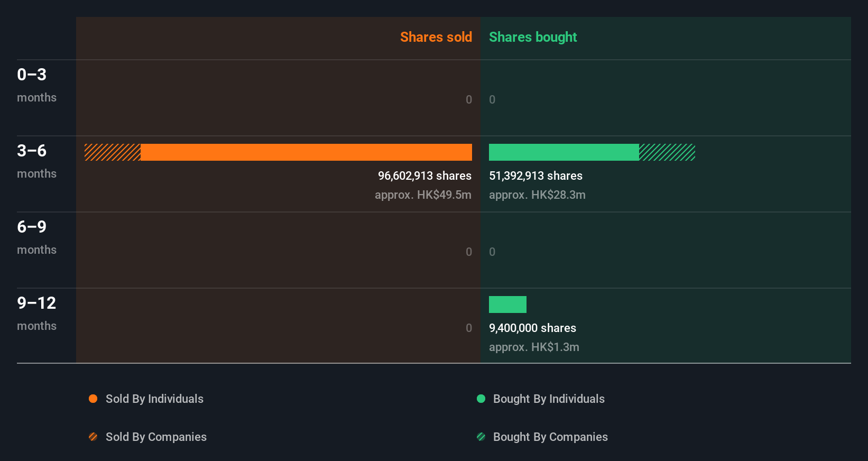Click the 9,400,000 shares value
This screenshot has width=868, height=461.
[x=532, y=328]
